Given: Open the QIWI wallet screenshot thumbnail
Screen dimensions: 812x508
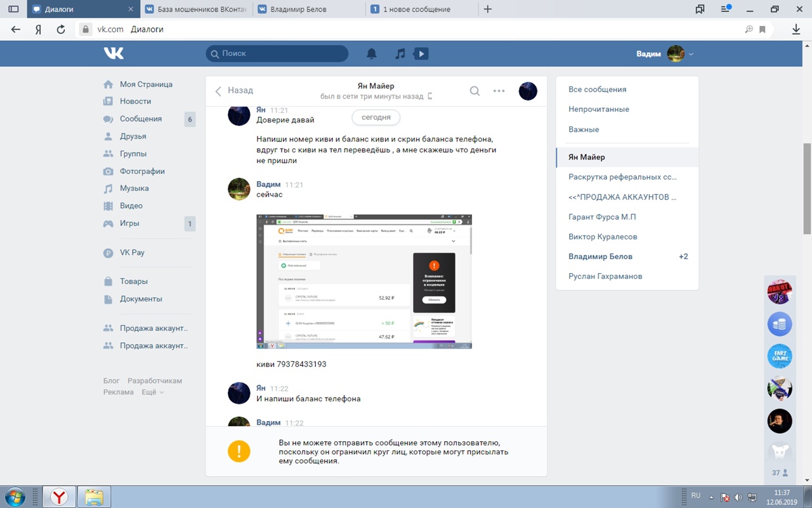Looking at the screenshot, I should point(364,281).
